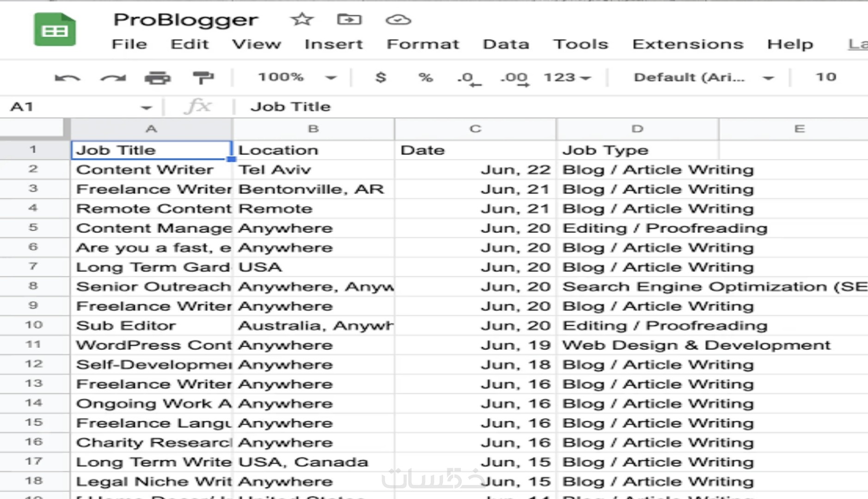Select the Remote location cell
The width and height of the screenshot is (868, 499).
[313, 208]
